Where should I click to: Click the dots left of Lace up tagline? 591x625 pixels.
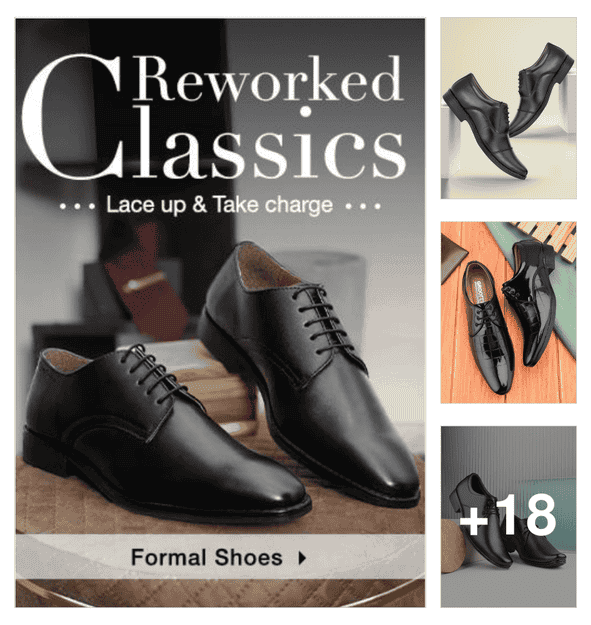(x=77, y=206)
